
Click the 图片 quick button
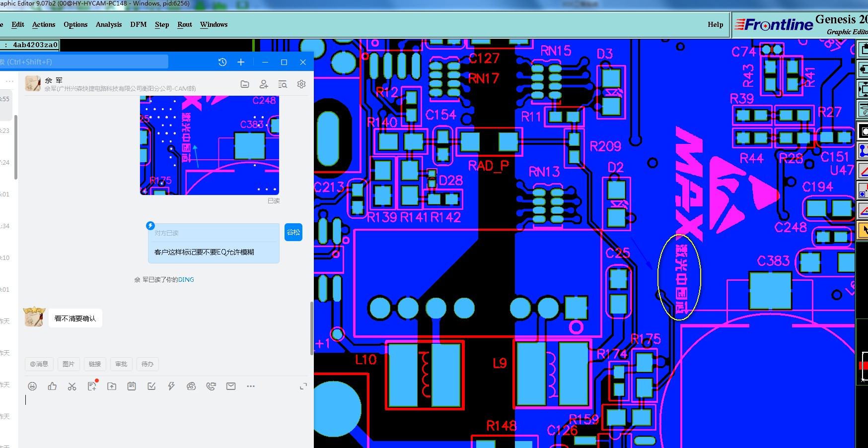(x=69, y=364)
